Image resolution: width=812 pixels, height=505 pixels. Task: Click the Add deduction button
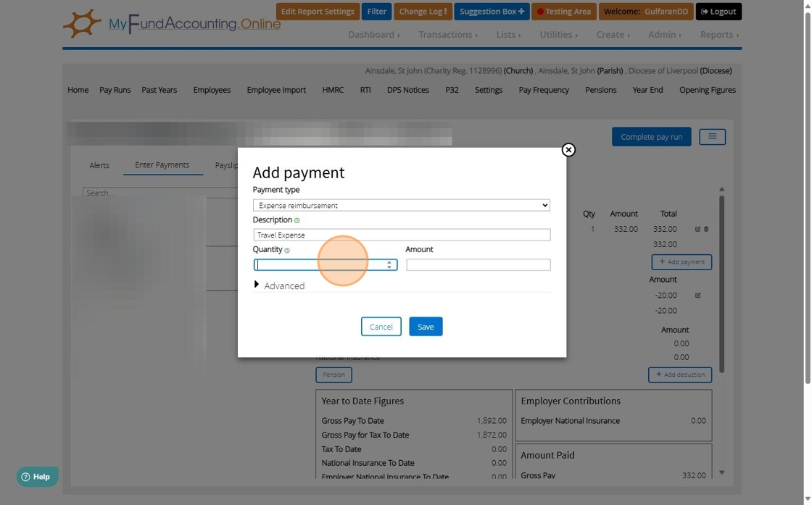tap(680, 375)
